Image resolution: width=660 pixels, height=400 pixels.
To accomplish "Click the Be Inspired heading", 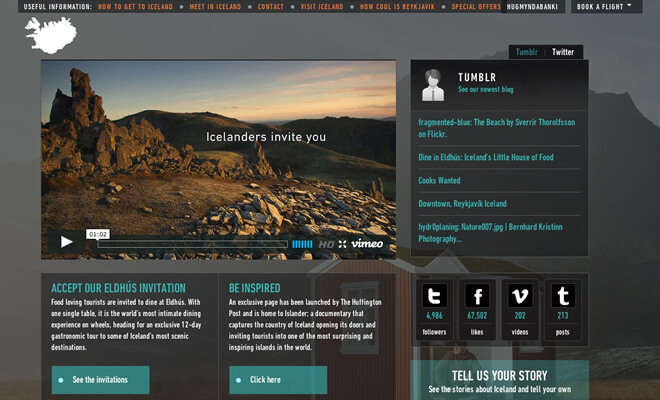I will pos(255,288).
